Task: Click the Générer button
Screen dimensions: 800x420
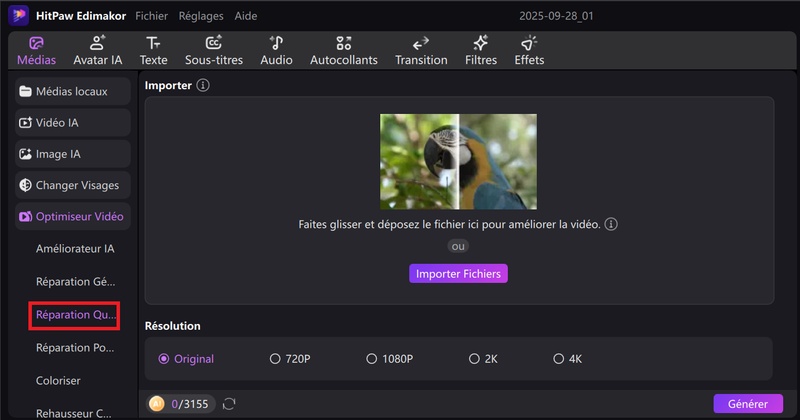Action: point(747,404)
